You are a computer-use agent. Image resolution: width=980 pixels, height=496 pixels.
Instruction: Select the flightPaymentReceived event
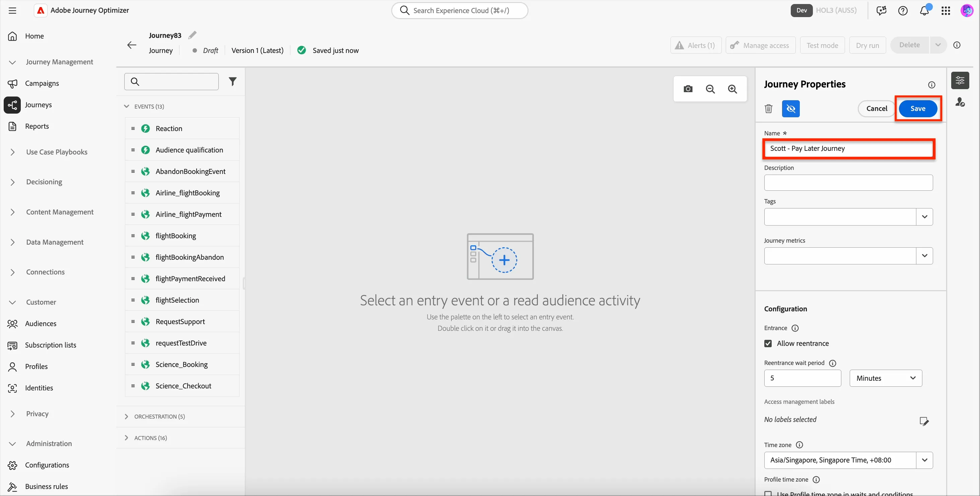[x=182, y=278]
